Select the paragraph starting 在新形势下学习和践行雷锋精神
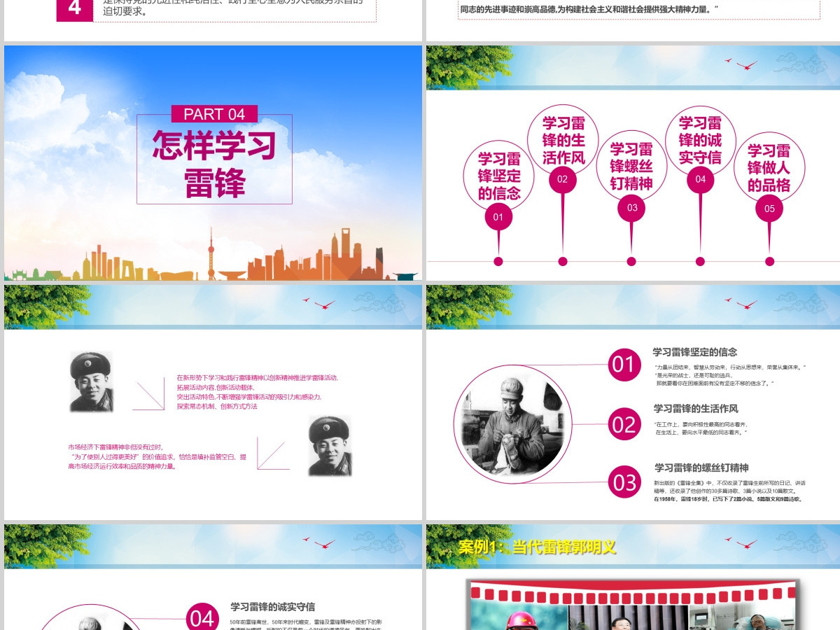 (258, 392)
